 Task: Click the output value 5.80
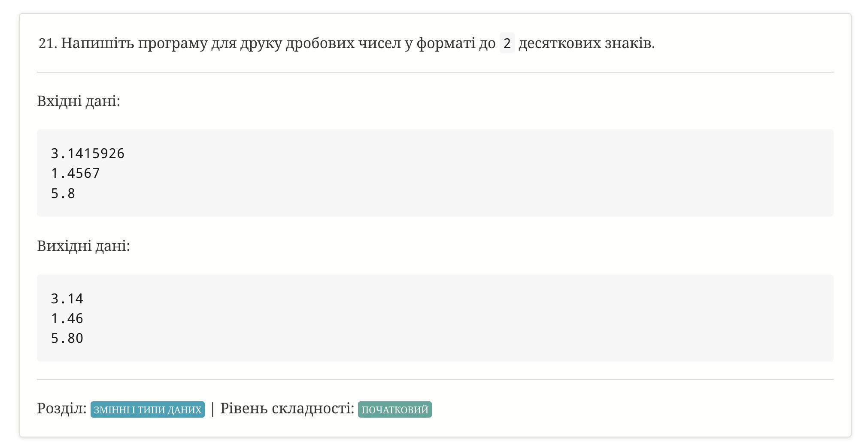point(67,338)
